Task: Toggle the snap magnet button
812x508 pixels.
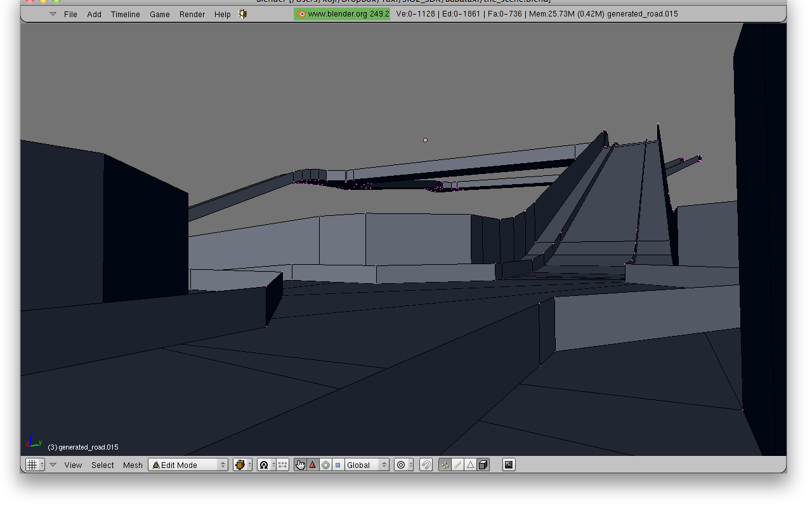Action: tap(426, 465)
